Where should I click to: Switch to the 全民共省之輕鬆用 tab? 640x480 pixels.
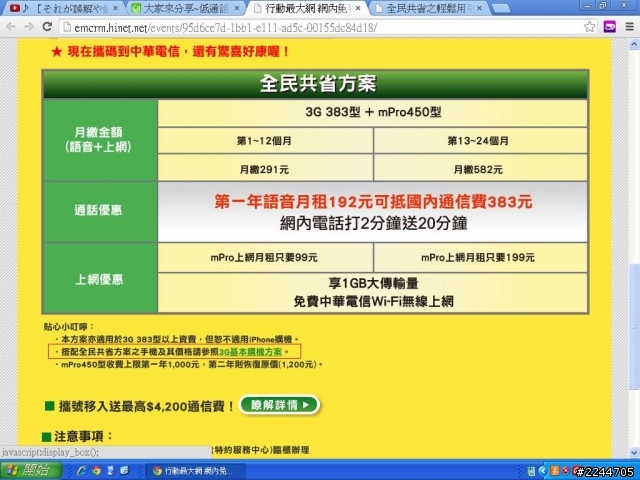click(x=427, y=8)
